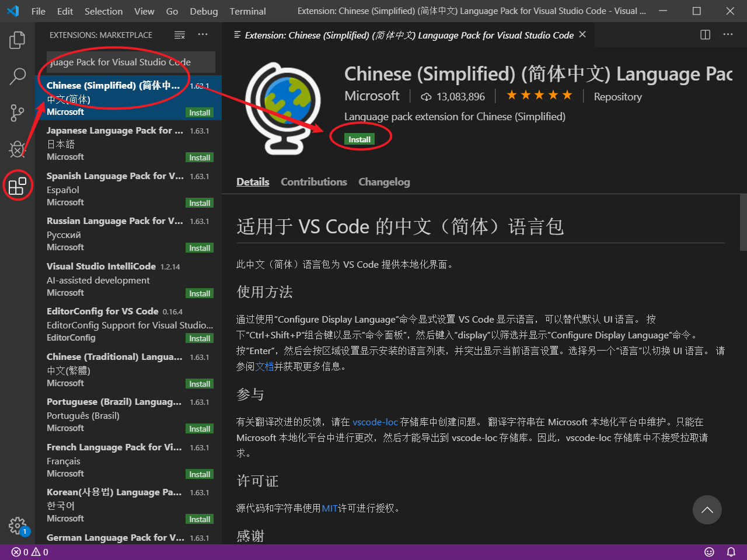This screenshot has width=747, height=560.
Task: Click the details page vertical scrollbar
Action: [743, 222]
